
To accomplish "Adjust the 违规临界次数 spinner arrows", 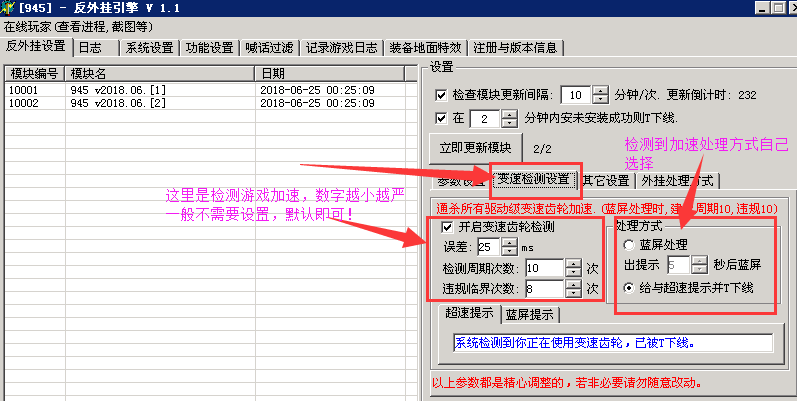I will [x=573, y=289].
